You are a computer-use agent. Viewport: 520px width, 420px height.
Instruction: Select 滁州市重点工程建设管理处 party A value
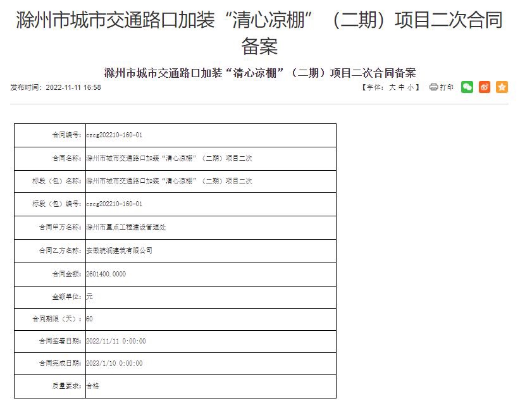(126, 228)
